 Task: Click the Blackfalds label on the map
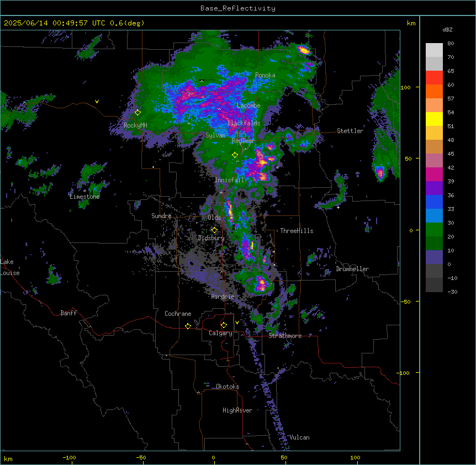point(244,123)
